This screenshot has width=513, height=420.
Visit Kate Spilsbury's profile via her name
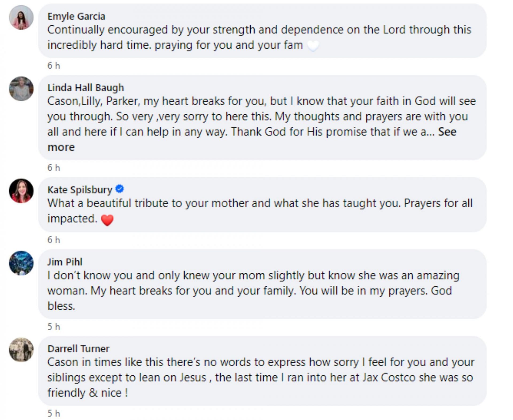(80, 190)
